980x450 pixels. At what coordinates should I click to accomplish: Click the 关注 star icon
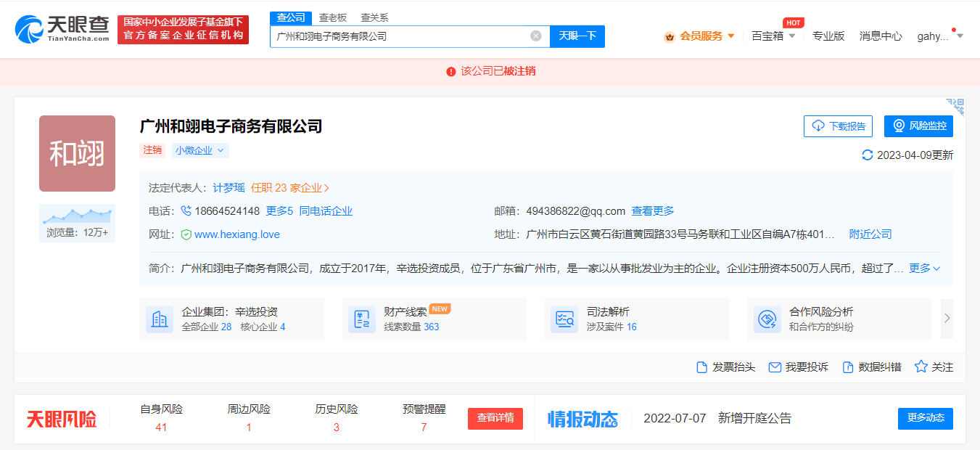click(x=921, y=367)
